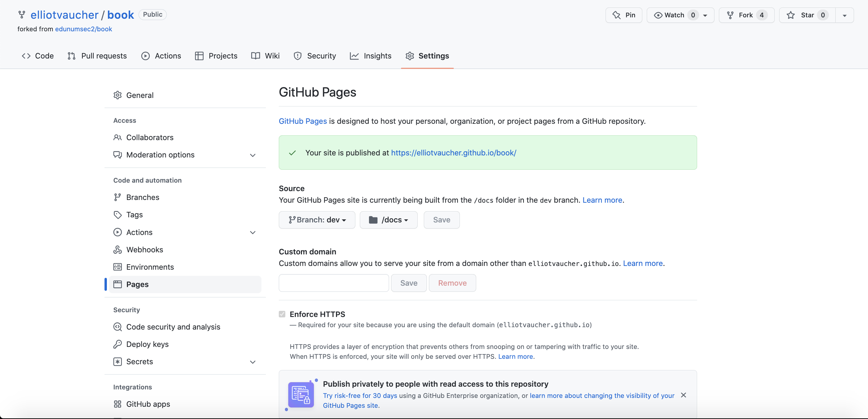Click the Public visibility badge
The height and width of the screenshot is (419, 868).
(152, 15)
